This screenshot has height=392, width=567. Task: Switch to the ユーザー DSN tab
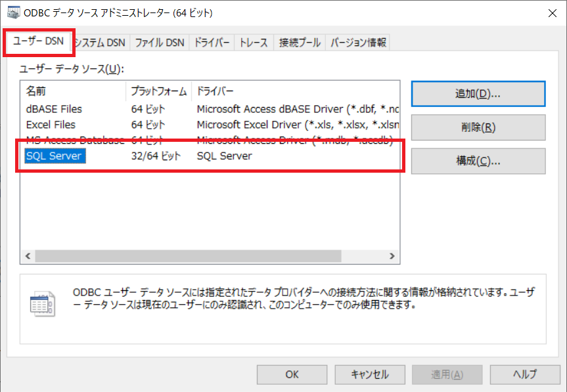coord(38,41)
